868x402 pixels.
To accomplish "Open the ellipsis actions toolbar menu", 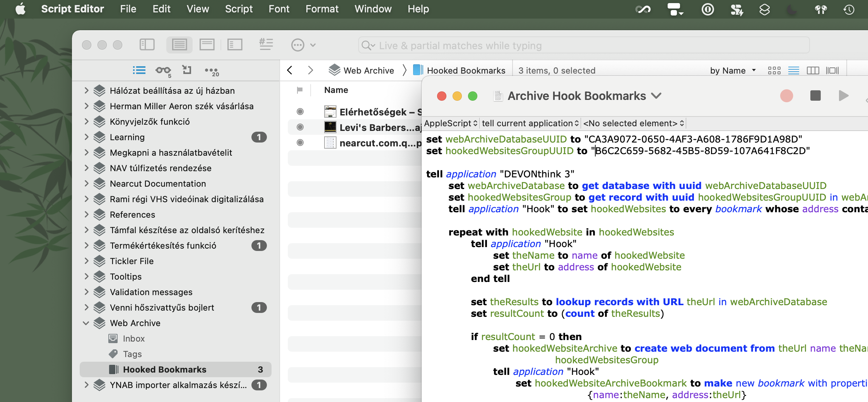I will point(303,45).
